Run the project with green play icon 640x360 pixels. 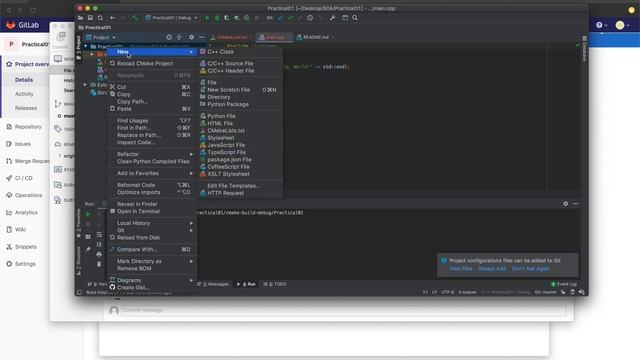point(207,18)
